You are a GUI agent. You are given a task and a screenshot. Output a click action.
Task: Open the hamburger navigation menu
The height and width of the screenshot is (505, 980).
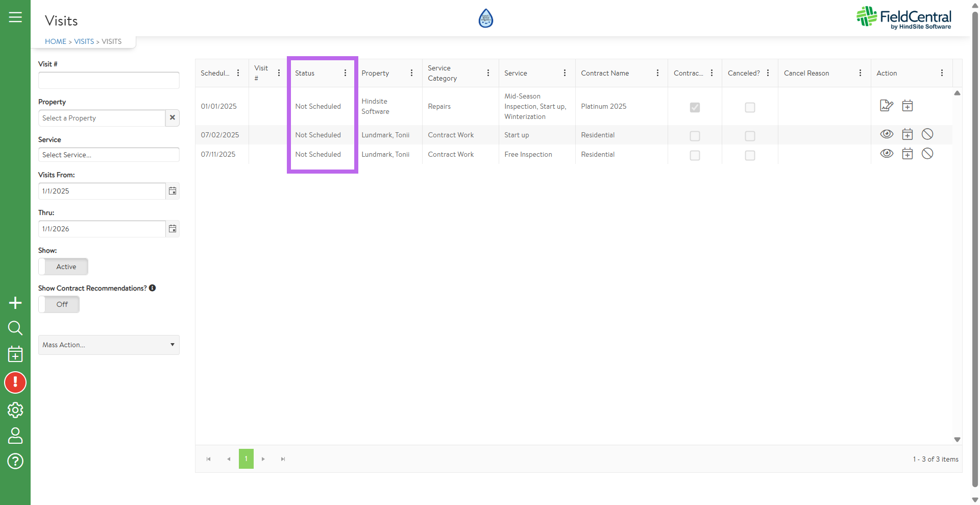pos(15,17)
